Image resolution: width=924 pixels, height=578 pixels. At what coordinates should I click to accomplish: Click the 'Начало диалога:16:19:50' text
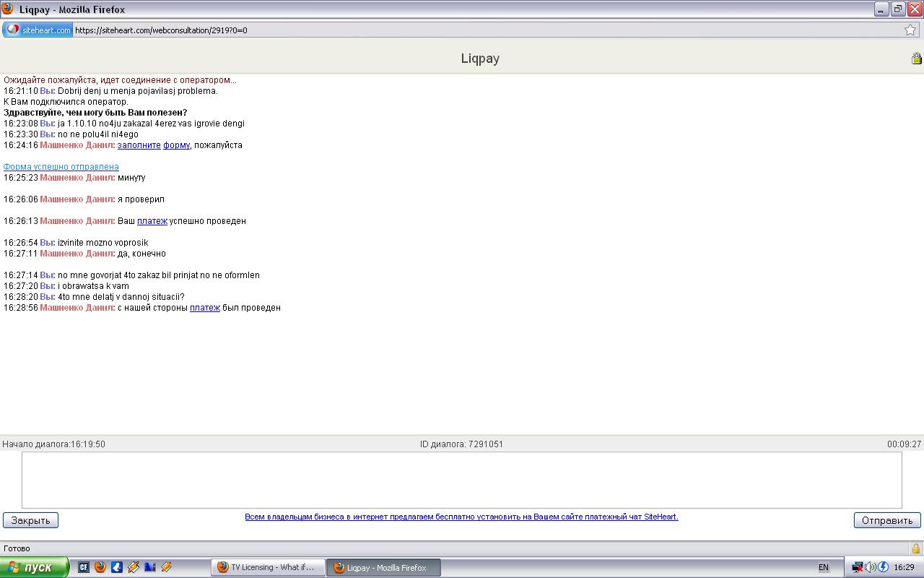(54, 444)
